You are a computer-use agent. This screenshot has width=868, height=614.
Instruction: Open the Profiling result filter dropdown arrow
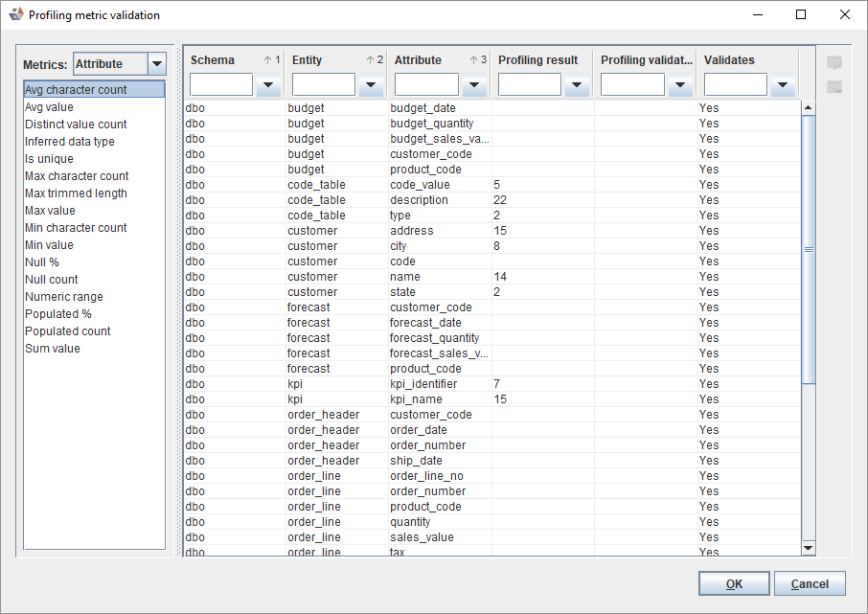pos(576,85)
